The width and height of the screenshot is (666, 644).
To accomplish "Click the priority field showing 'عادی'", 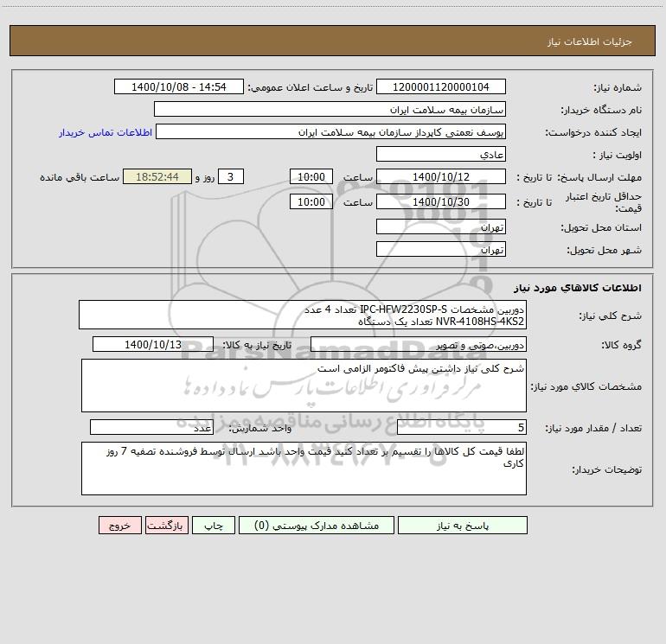I will [x=441, y=154].
